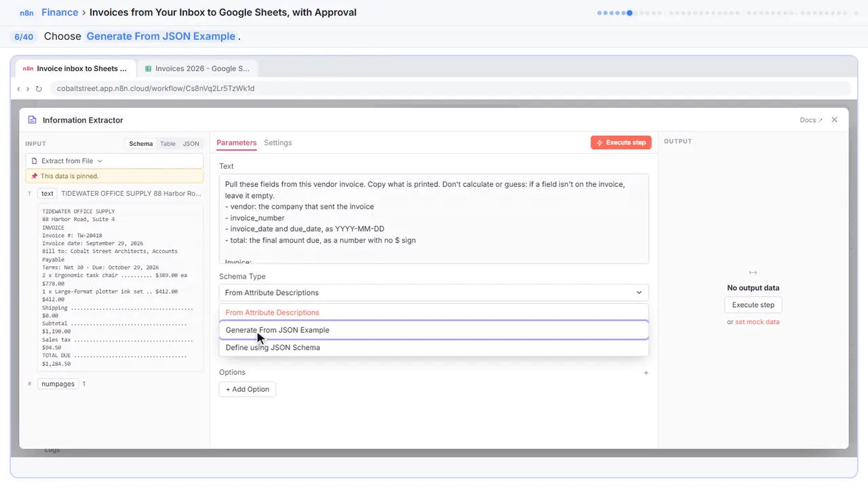Viewport: 868px width, 488px height.
Task: Click the Add Option button
Action: (248, 389)
